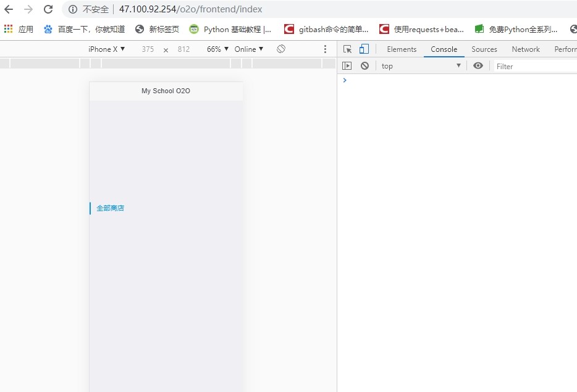Activate the inspect element picker icon

pyautogui.click(x=347, y=49)
